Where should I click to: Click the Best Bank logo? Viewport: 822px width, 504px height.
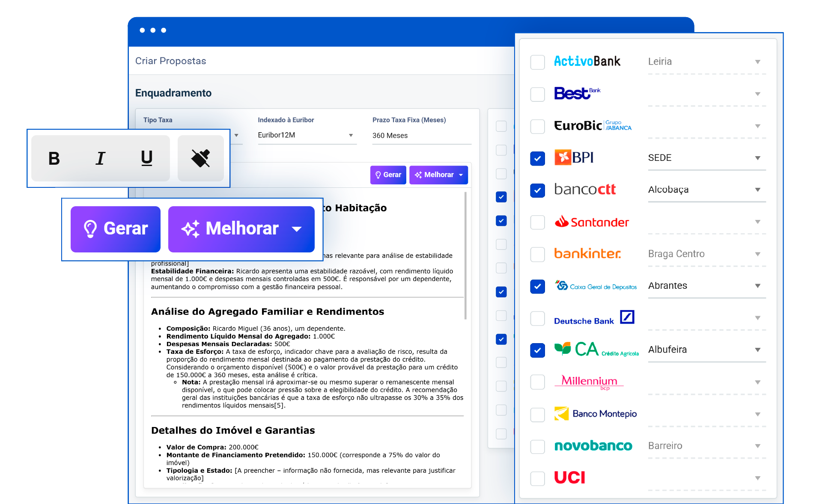(x=577, y=93)
